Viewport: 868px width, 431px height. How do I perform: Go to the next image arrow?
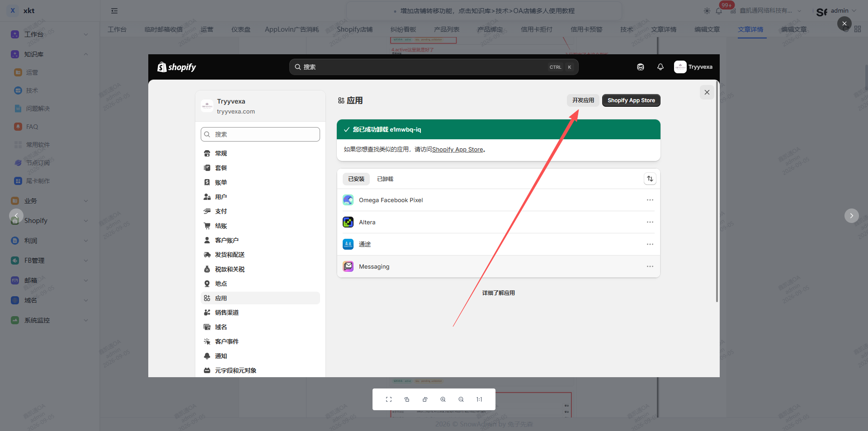(852, 216)
